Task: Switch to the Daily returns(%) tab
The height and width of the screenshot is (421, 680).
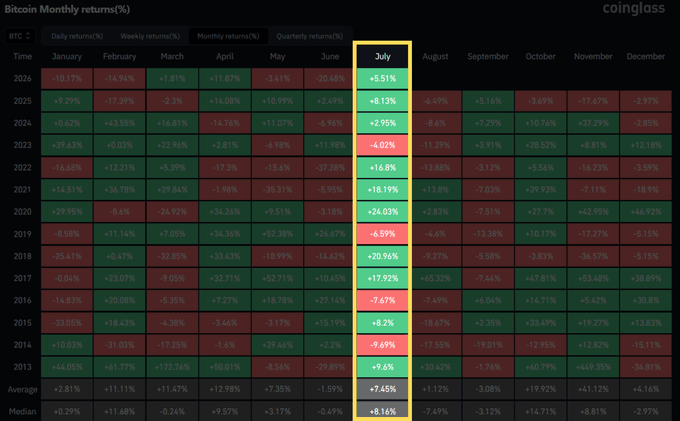Action: tap(77, 36)
